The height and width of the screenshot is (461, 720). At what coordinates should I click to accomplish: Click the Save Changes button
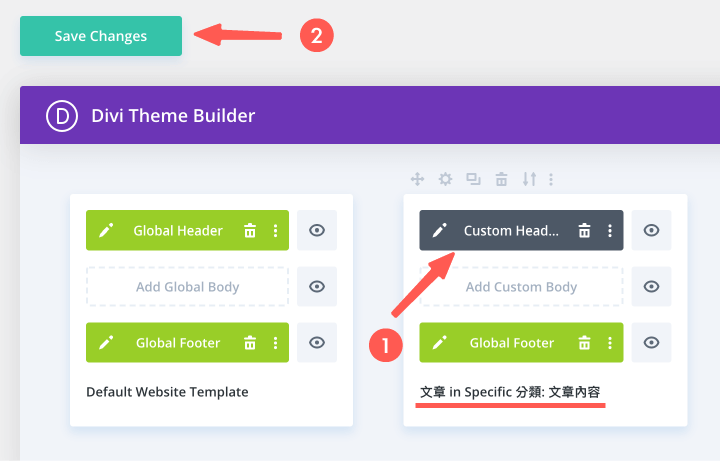[x=101, y=36]
